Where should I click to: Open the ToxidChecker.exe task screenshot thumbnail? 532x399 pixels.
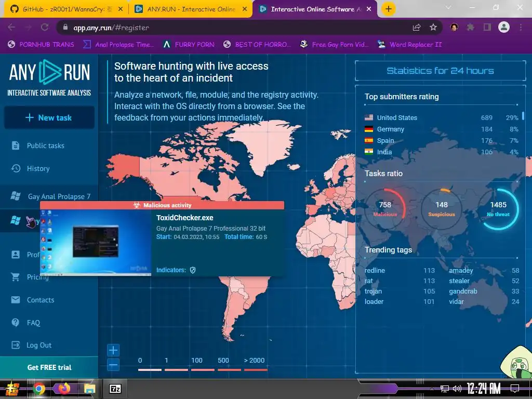tap(96, 242)
